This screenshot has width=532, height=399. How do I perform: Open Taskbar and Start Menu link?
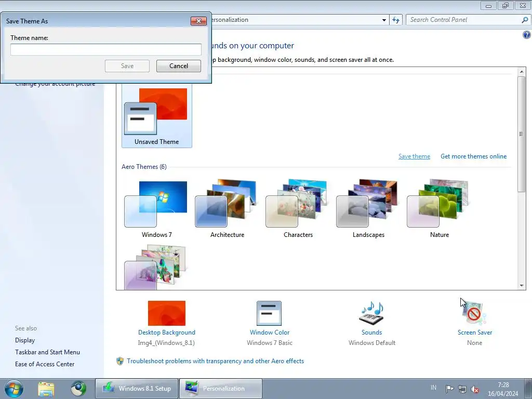point(47,352)
